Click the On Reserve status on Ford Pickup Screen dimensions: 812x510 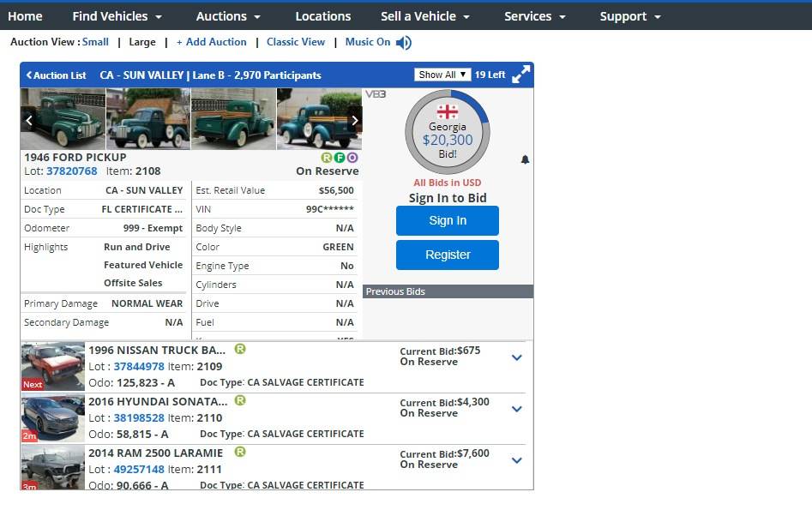coord(328,171)
